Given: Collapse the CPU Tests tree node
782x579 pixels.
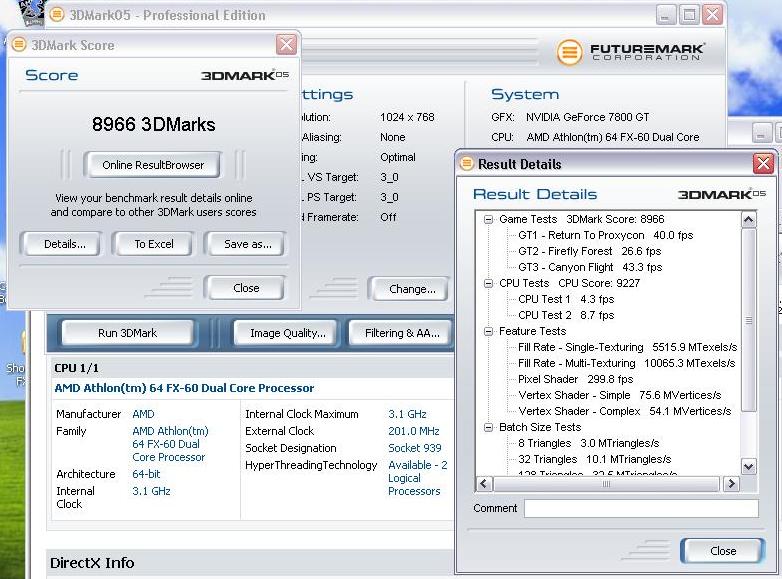Looking at the screenshot, I should pyautogui.click(x=488, y=283).
